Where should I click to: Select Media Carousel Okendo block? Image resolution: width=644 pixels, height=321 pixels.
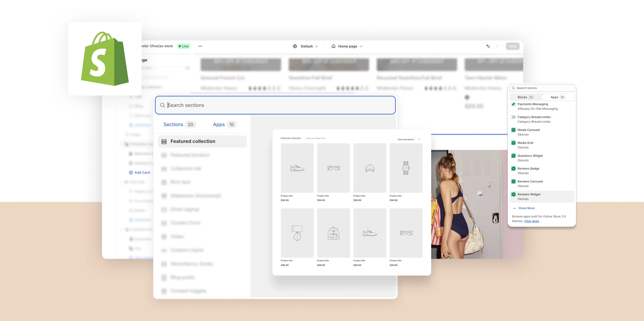coord(542,132)
